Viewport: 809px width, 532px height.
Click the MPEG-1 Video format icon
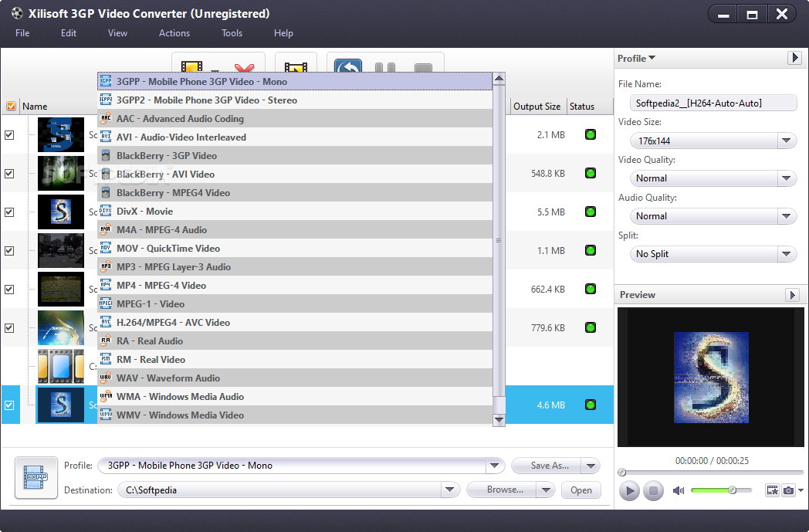point(106,304)
